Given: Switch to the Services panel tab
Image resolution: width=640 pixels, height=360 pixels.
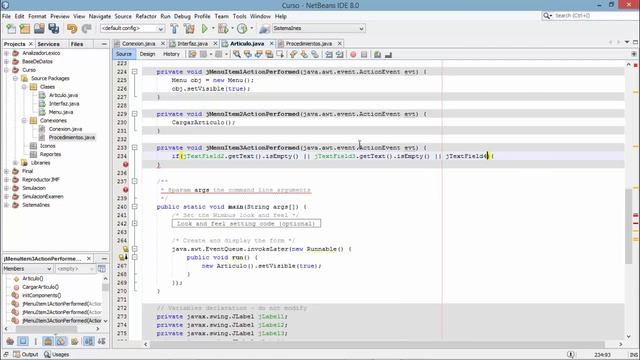Looking at the screenshot, I should point(49,44).
